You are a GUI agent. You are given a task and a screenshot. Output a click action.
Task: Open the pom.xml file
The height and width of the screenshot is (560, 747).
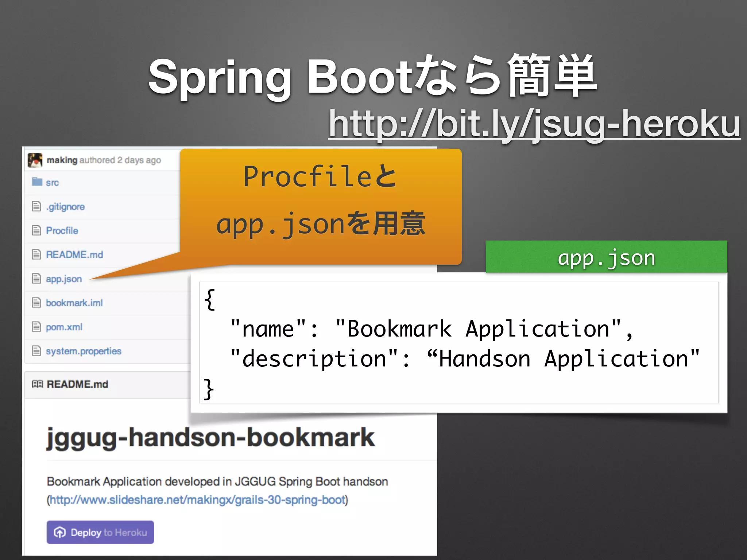[x=64, y=327]
